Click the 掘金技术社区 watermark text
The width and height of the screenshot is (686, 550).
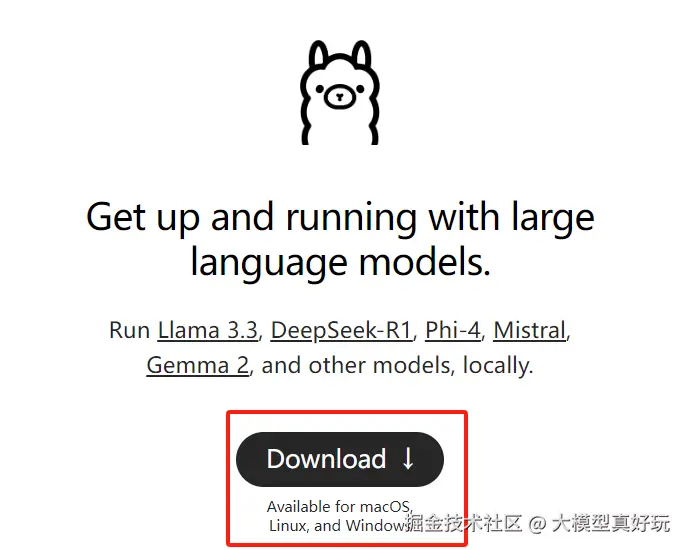[x=463, y=522]
